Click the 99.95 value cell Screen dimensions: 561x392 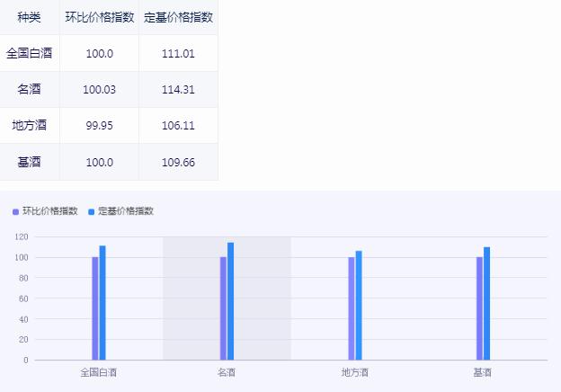coord(99,125)
